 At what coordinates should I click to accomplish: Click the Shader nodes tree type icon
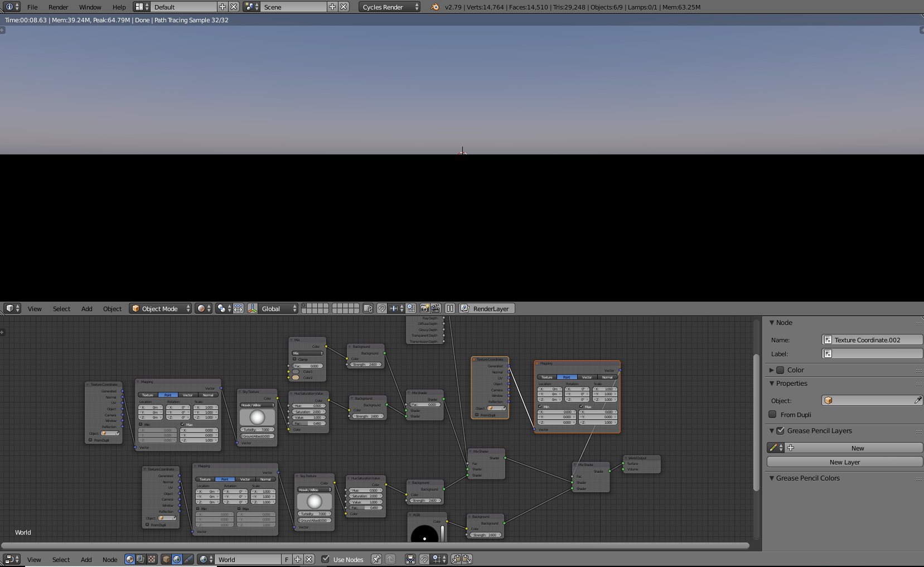130,559
